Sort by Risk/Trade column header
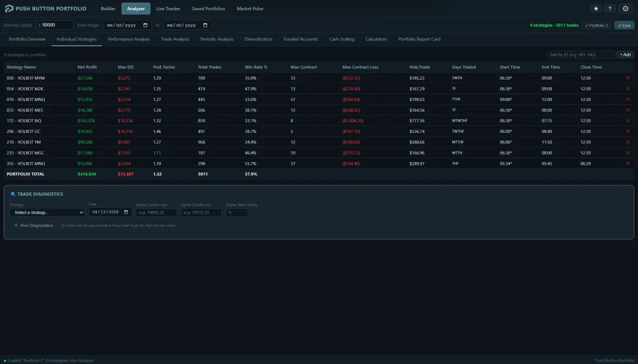638x364 pixels. (x=419, y=67)
